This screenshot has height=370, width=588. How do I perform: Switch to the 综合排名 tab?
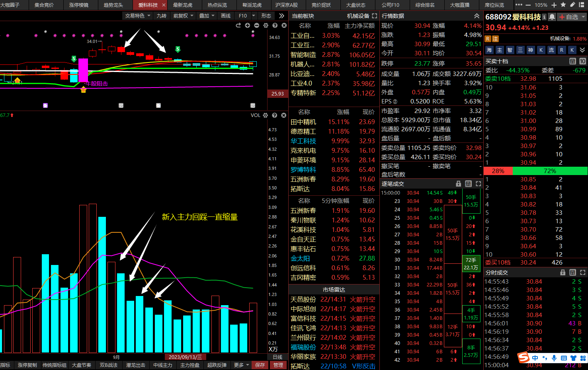425,5
